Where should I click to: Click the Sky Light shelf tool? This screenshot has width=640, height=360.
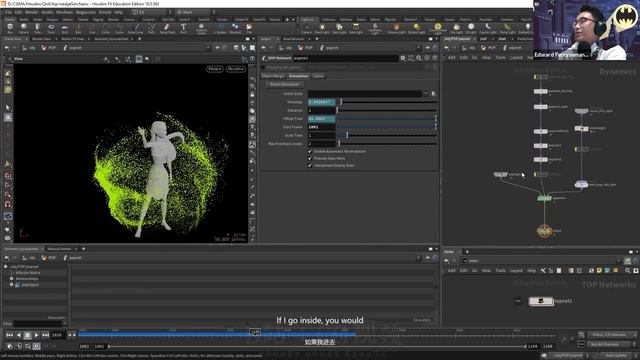pyautogui.click(x=456, y=28)
